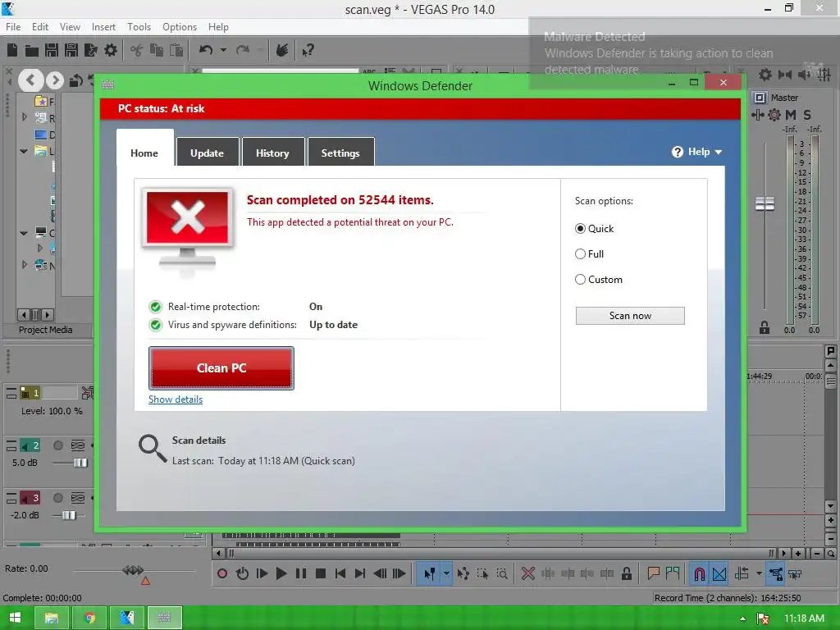Jump to the project end

point(360,573)
